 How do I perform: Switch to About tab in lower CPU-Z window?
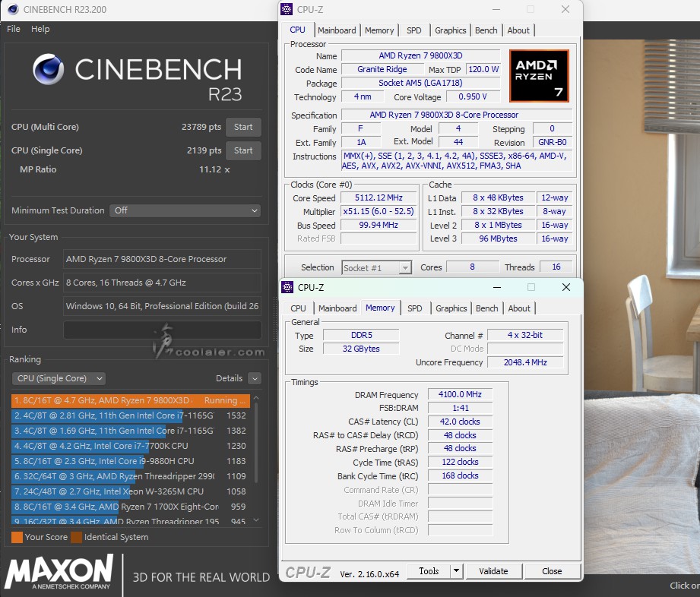[519, 308]
